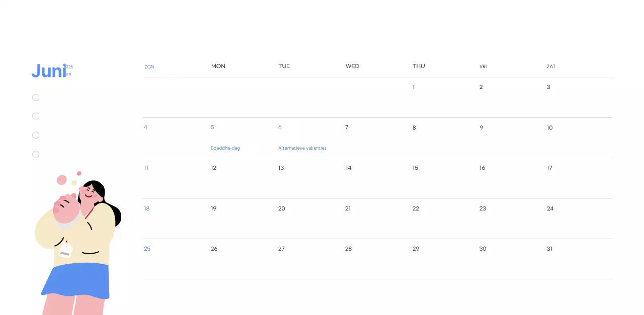644x315 pixels.
Task: Toggle the fourth circular checkbox in the sidebar
Action: pyautogui.click(x=36, y=154)
